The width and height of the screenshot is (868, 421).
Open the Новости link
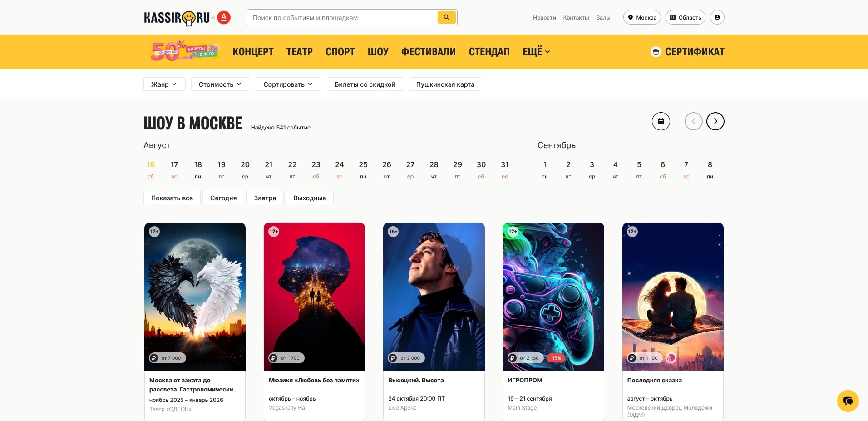(x=544, y=18)
